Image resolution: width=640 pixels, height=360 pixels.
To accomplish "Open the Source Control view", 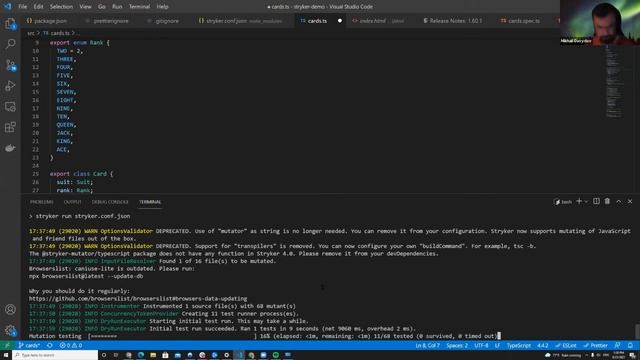I will point(10,65).
